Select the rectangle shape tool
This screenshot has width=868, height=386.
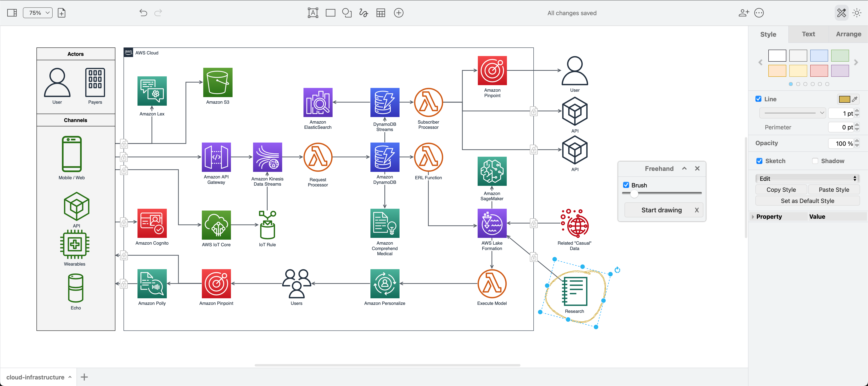(330, 13)
